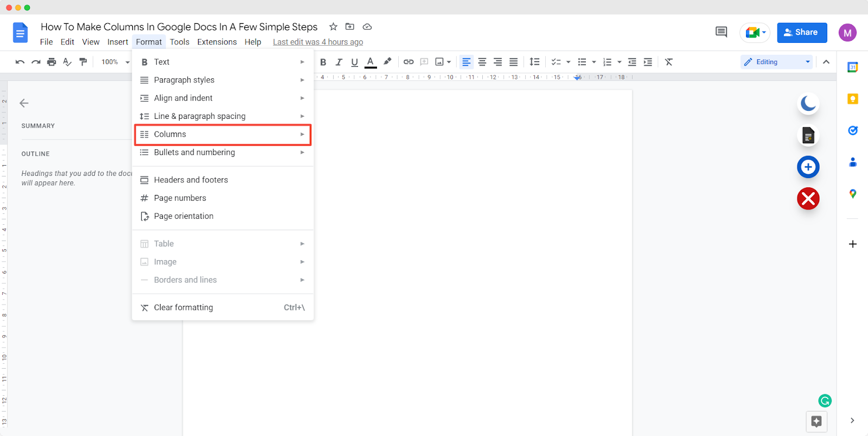Viewport: 868px width, 436px height.
Task: Set justified text alignment
Action: tap(514, 62)
